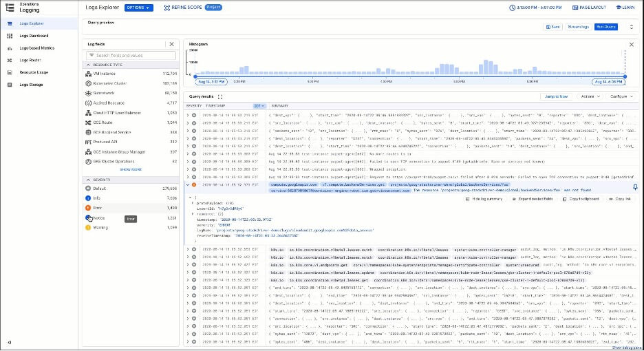The height and width of the screenshot is (351, 644).
Task: Click the Refine Scope icon
Action: pyautogui.click(x=167, y=8)
